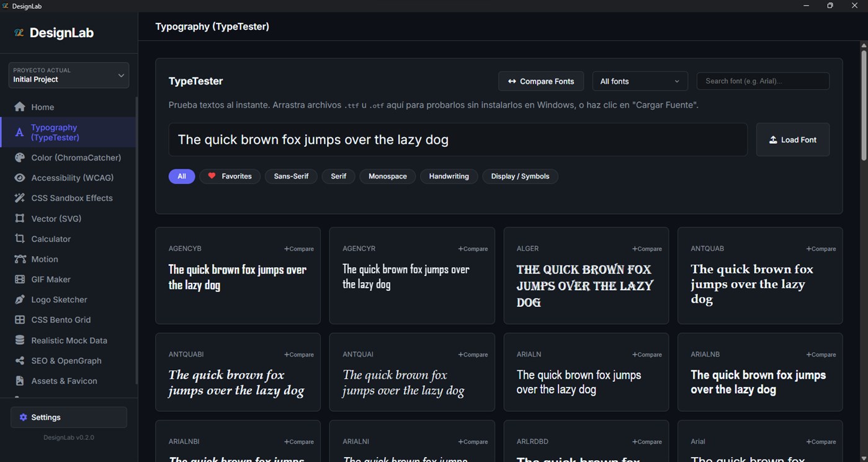Click the TypeTester panel title
Image resolution: width=868 pixels, height=462 pixels.
pos(195,81)
